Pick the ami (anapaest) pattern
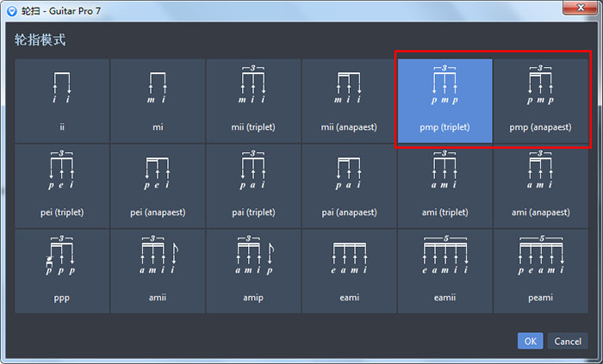 click(540, 185)
